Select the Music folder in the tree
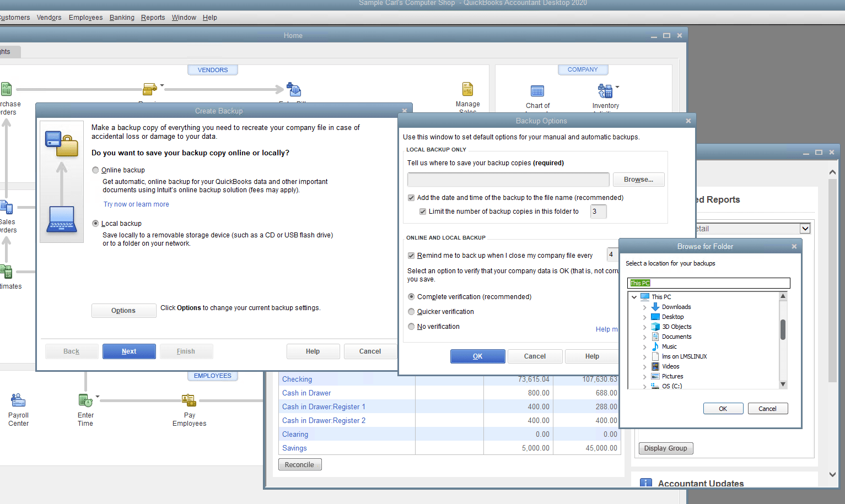This screenshot has width=845, height=504. (669, 346)
